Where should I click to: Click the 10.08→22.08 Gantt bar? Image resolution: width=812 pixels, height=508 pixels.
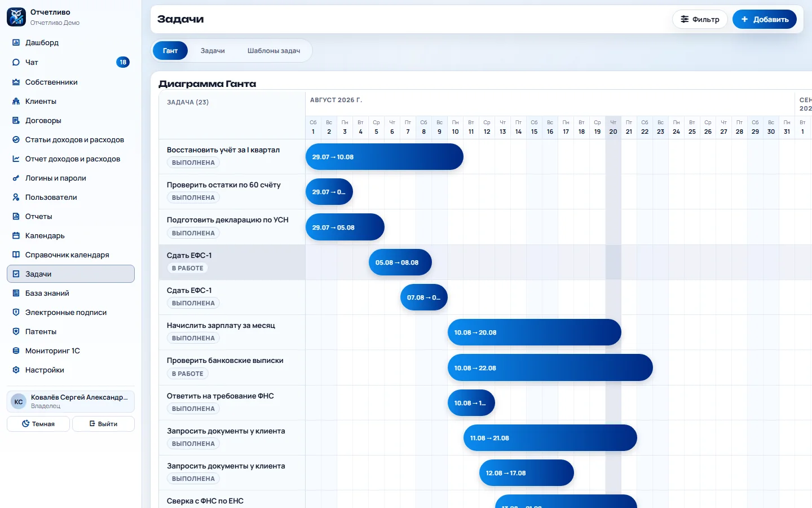(x=550, y=367)
